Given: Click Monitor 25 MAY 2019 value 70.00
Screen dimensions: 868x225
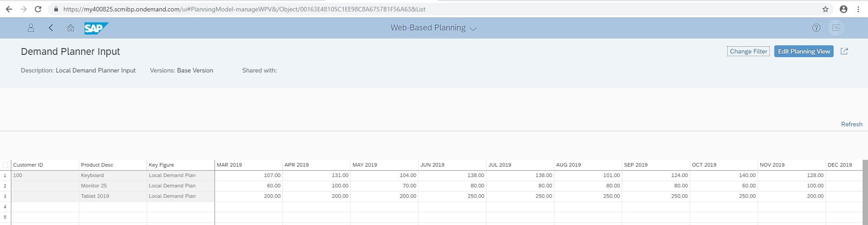Looking at the screenshot, I should point(385,186).
